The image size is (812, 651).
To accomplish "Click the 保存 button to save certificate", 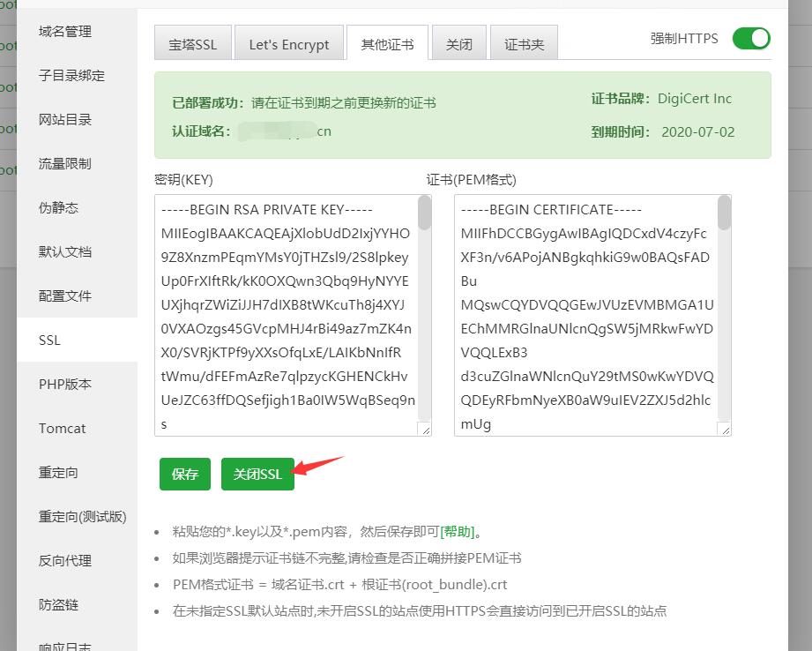I will tap(184, 474).
